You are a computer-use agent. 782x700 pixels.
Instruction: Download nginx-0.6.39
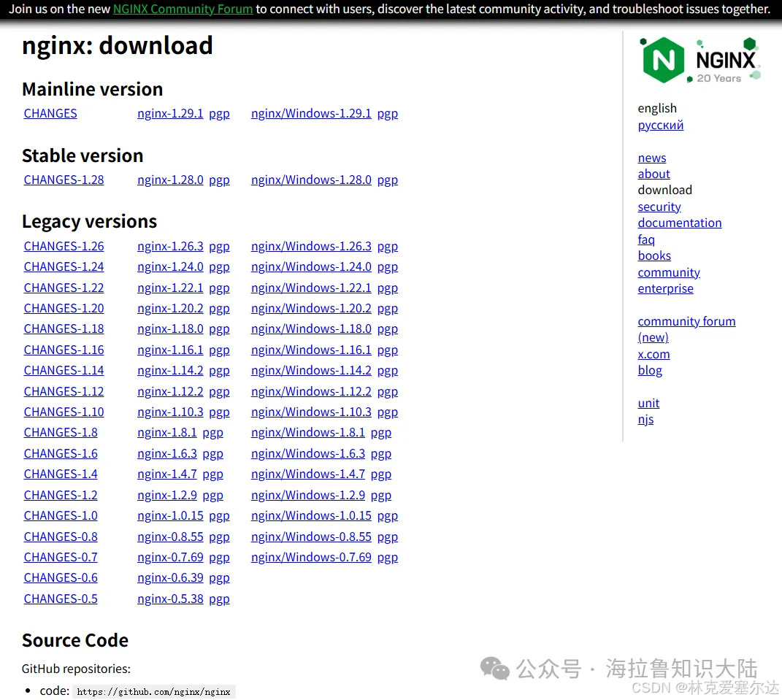(170, 578)
